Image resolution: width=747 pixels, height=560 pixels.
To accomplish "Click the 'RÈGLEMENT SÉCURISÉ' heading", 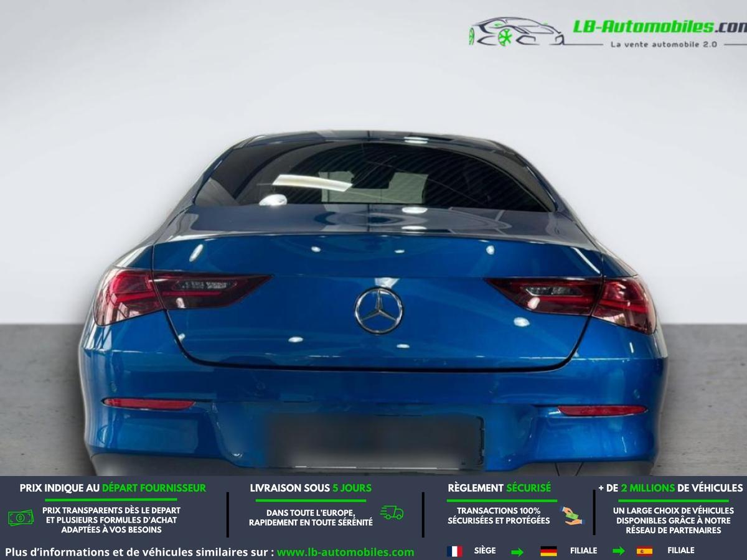I will [x=499, y=488].
